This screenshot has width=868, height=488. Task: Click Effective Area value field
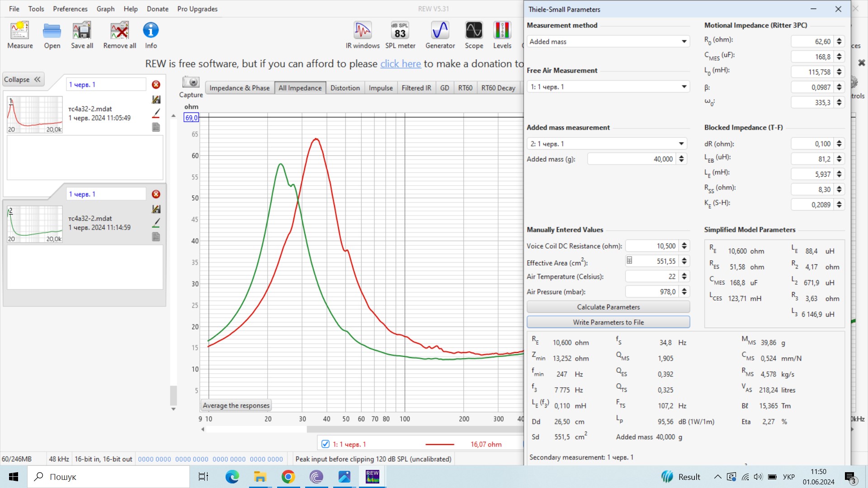point(656,261)
